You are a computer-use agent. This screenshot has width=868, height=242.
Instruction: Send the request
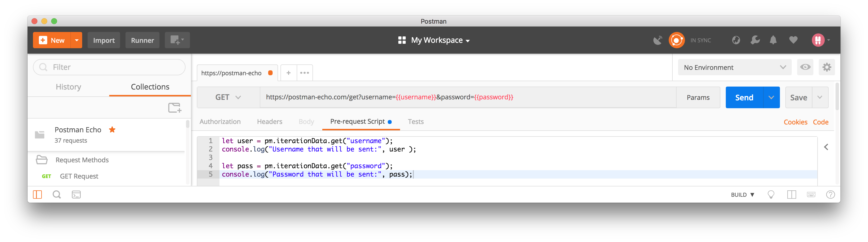744,97
